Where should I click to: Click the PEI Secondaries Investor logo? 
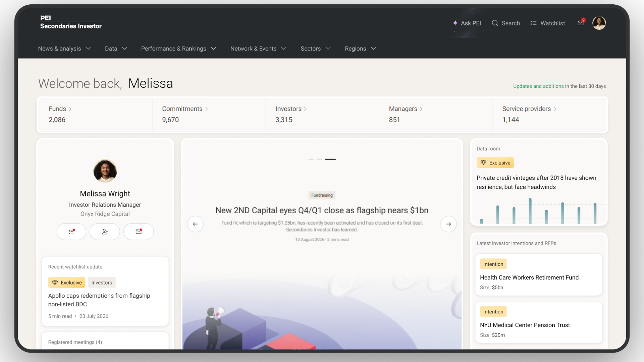[x=71, y=22]
